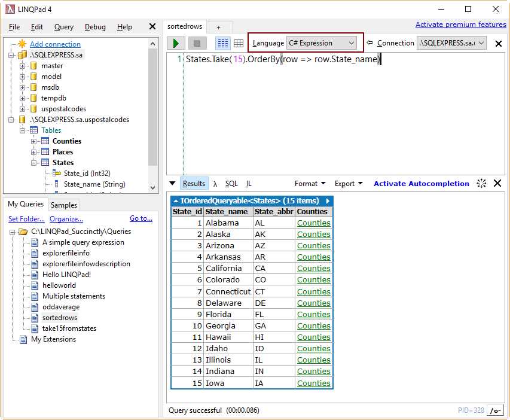Image resolution: width=510 pixels, height=420 pixels.
Task: Switch to rich text results view icon
Action: [x=222, y=43]
